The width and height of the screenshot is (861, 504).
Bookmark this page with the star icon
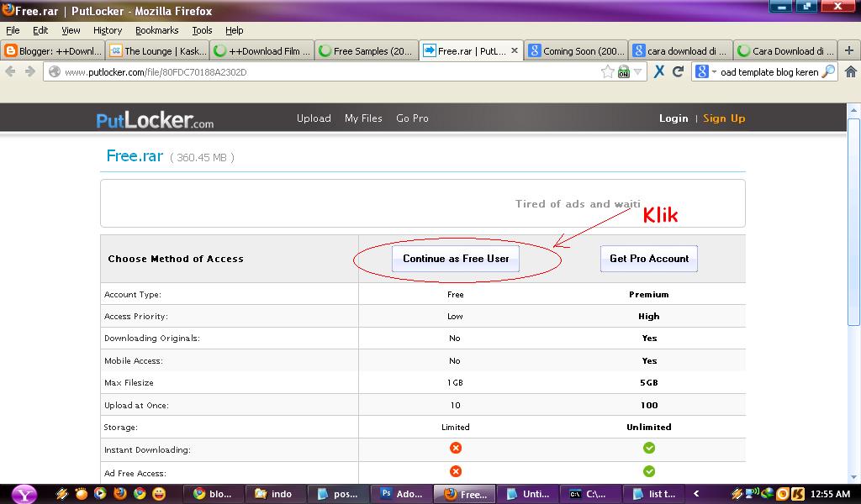[607, 72]
